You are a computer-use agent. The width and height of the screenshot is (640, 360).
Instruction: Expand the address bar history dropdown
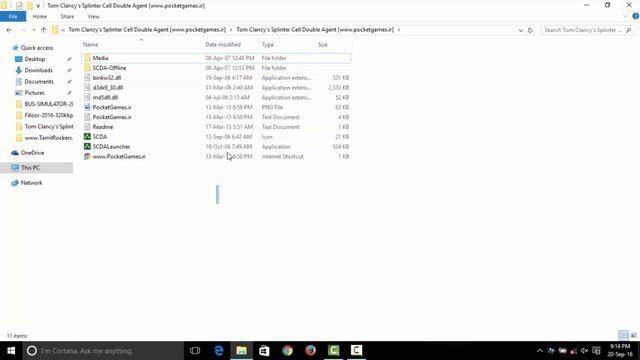[x=520, y=30]
